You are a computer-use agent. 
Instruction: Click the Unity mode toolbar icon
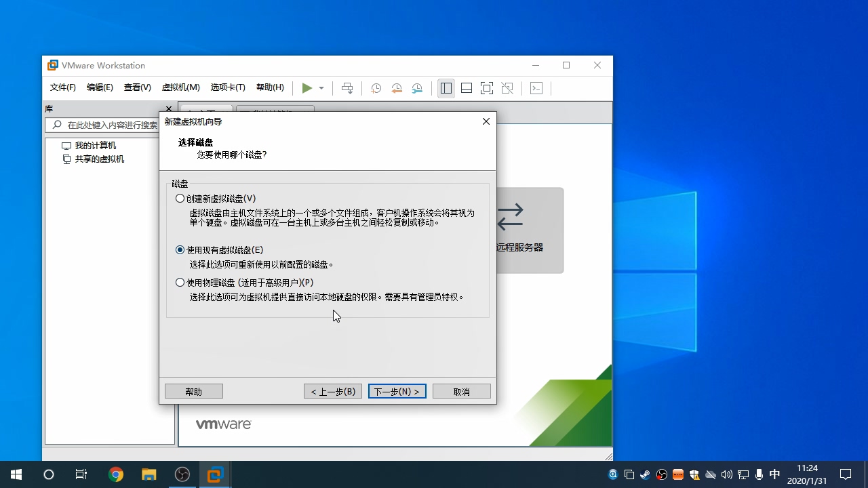pos(507,88)
